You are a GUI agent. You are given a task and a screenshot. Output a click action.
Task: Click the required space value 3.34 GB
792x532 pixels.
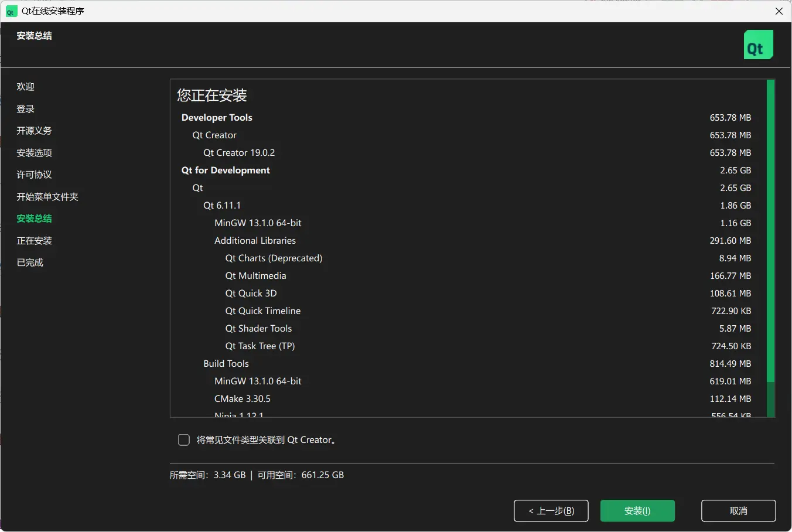230,475
